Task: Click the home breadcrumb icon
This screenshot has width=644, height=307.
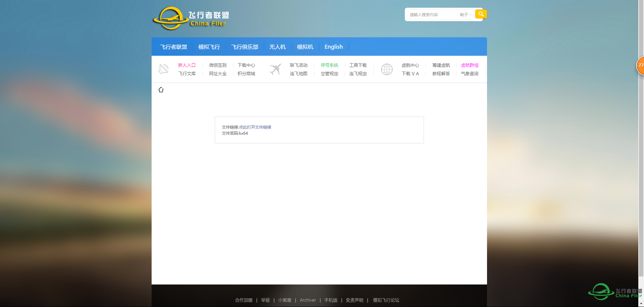Action: pos(161,90)
